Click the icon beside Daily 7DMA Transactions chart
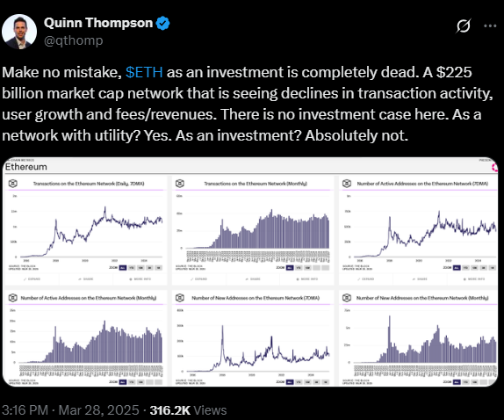The height and width of the screenshot is (420, 504). click(x=13, y=184)
